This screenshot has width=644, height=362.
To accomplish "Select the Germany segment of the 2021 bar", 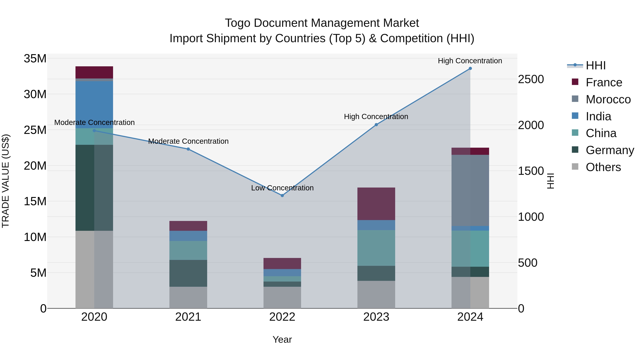I will (x=188, y=273).
